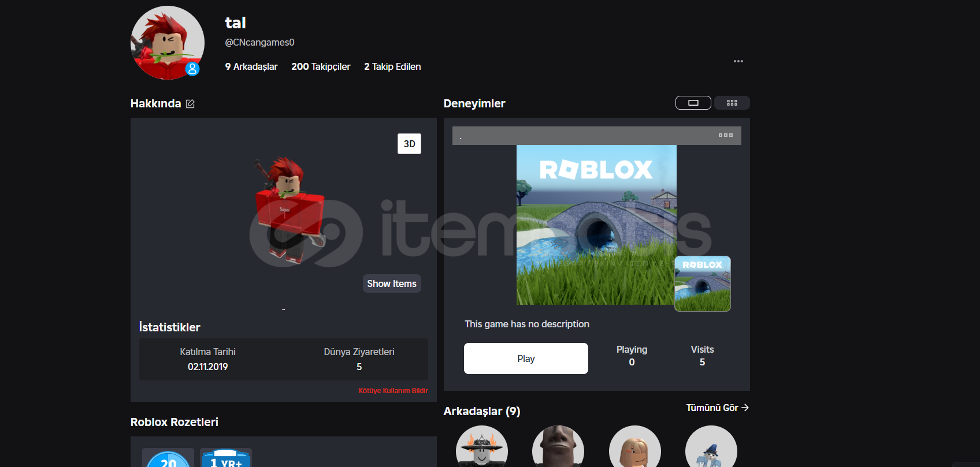Click This game has no description text

pos(527,324)
